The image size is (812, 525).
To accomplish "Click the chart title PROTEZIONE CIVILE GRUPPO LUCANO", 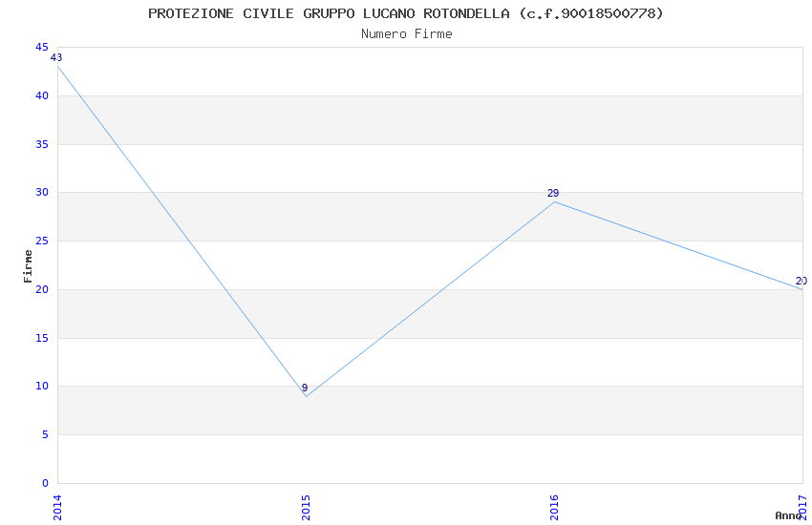I will 406,13.
